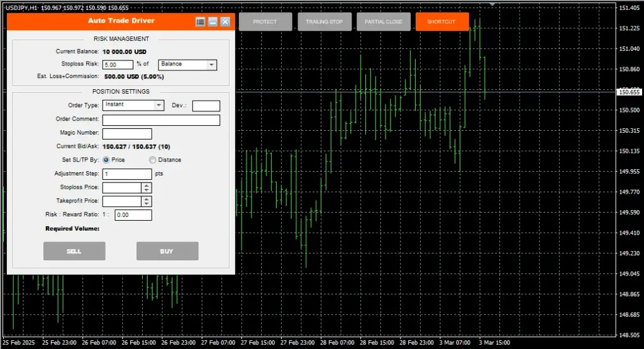Close the Auto Trade Driver panel

pos(225,22)
